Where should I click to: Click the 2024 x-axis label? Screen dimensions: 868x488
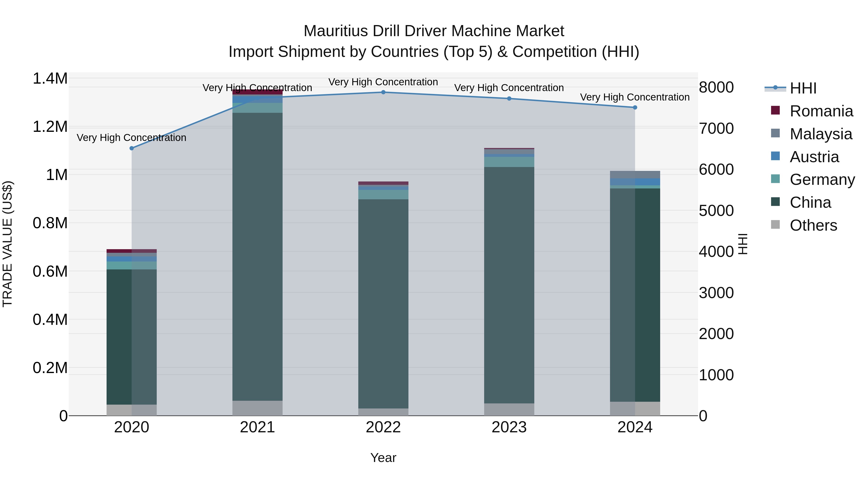tap(635, 427)
